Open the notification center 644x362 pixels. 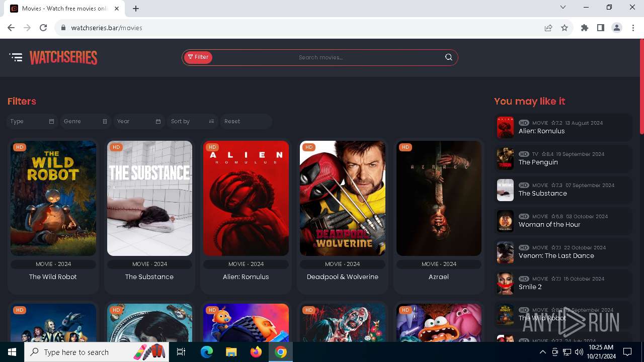pos(628,352)
